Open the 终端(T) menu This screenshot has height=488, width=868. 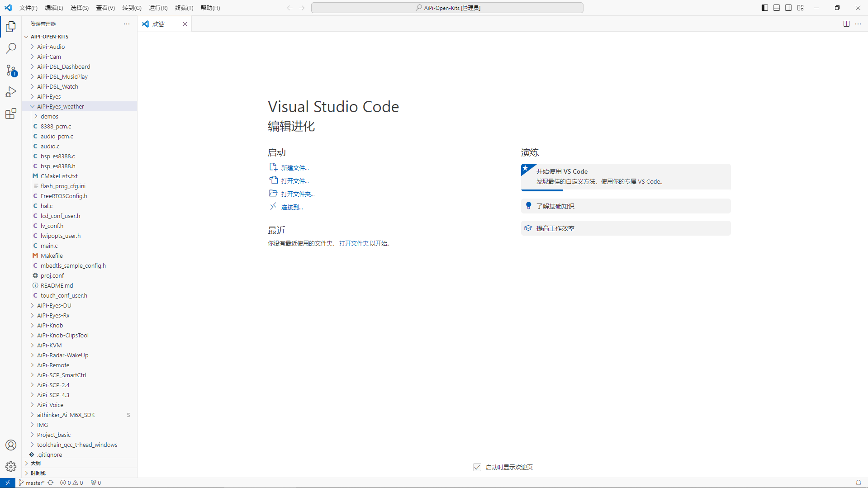(184, 8)
